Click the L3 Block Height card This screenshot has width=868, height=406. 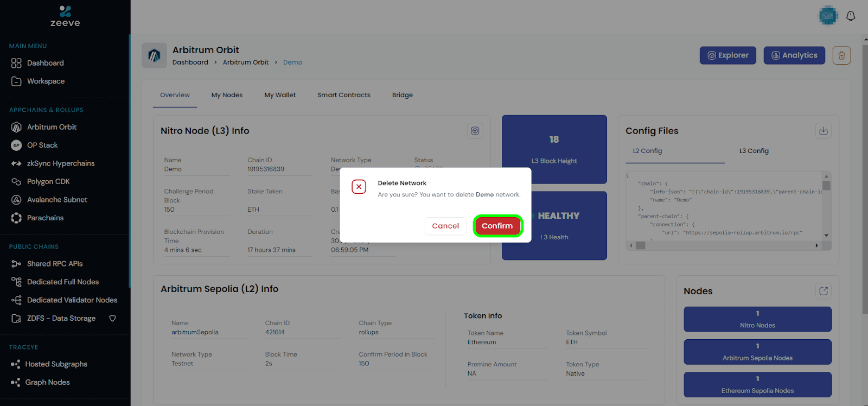554,149
